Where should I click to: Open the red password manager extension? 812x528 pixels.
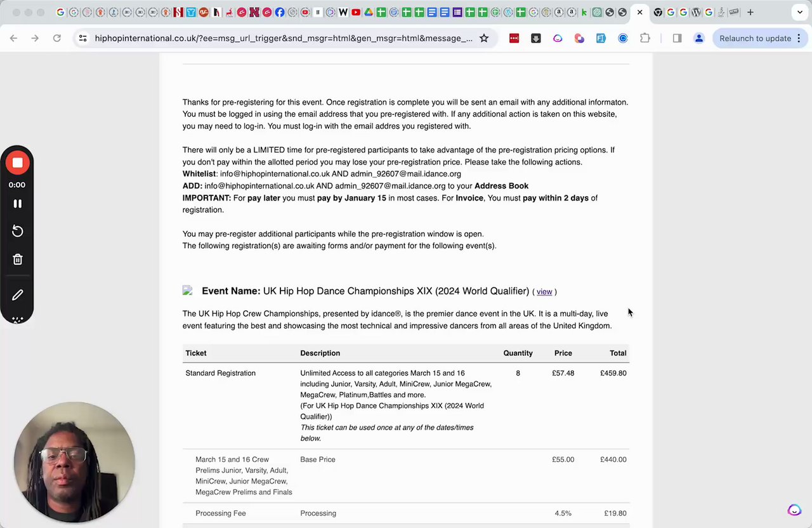[514, 38]
